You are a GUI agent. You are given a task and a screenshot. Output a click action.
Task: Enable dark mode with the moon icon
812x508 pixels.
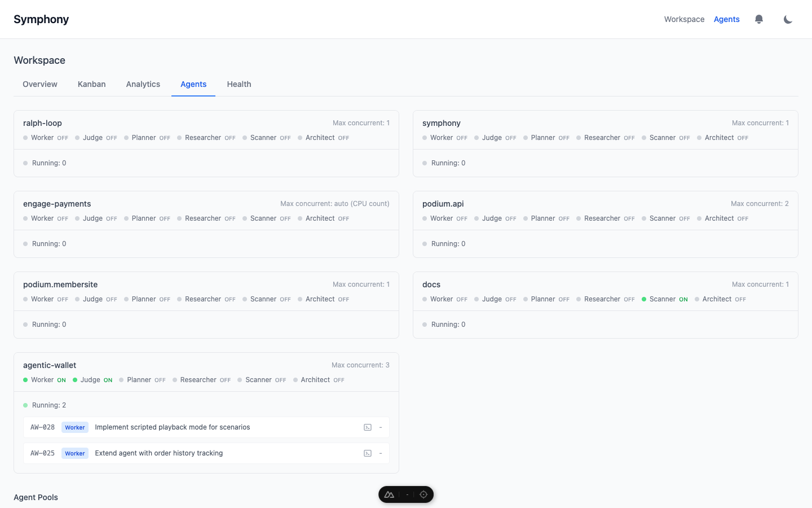pos(788,19)
